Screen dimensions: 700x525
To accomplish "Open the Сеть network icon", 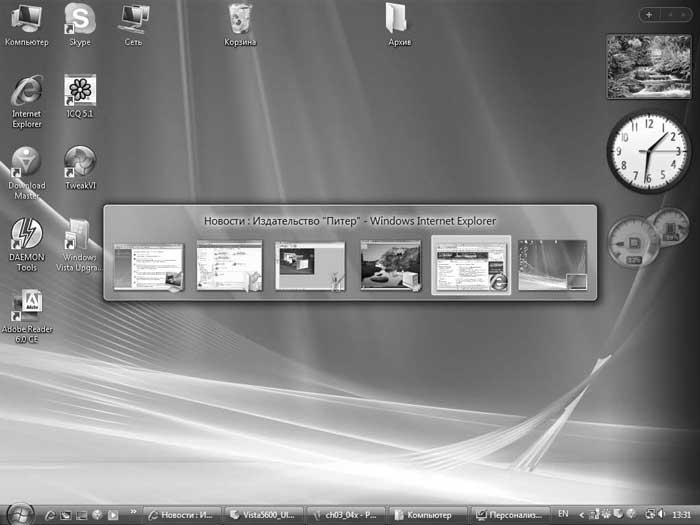I will click(132, 18).
